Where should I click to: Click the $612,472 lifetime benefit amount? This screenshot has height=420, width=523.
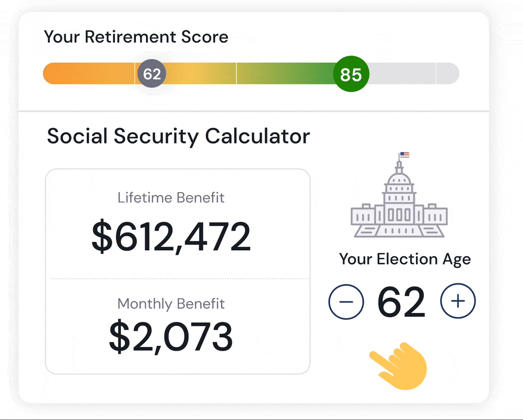(171, 237)
